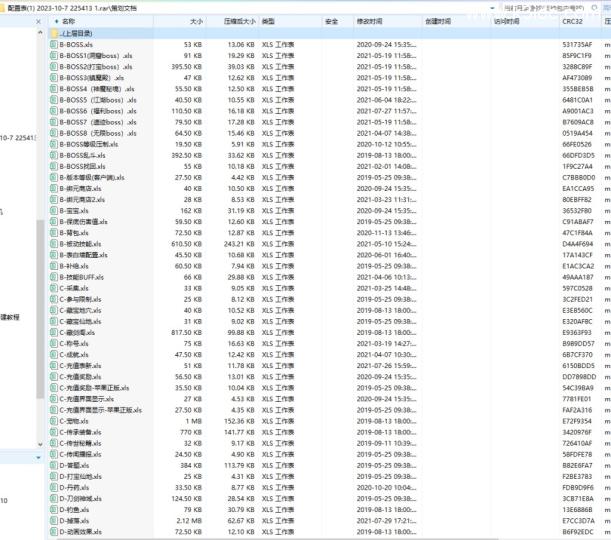Sort by the 大小 column header
The image size is (611, 540).
(x=196, y=21)
